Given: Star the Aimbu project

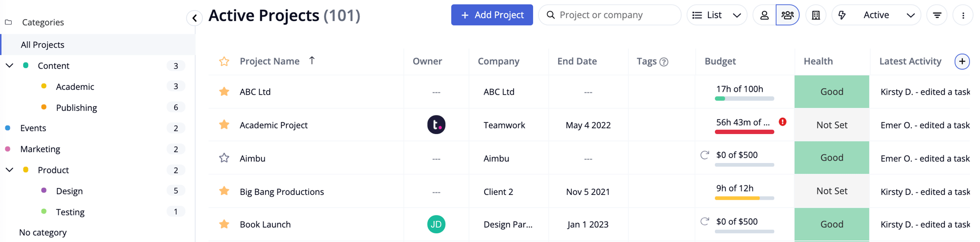Looking at the screenshot, I should (x=224, y=158).
